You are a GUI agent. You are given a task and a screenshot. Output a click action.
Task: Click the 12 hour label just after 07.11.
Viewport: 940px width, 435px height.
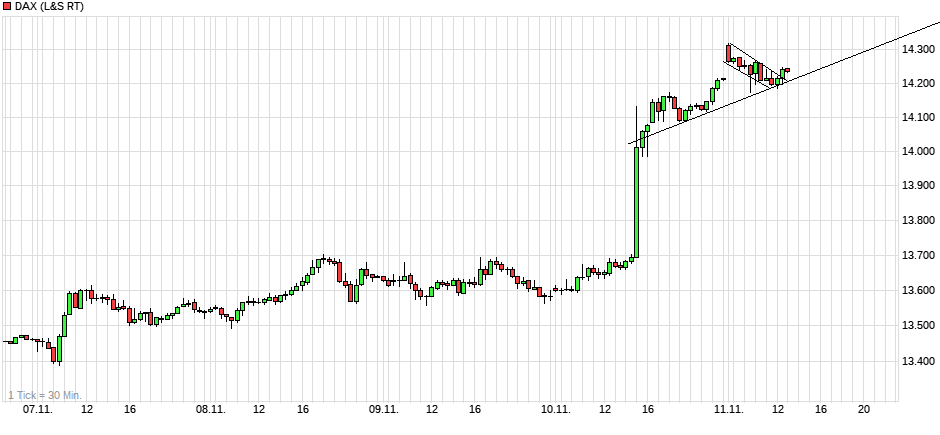[x=87, y=410]
